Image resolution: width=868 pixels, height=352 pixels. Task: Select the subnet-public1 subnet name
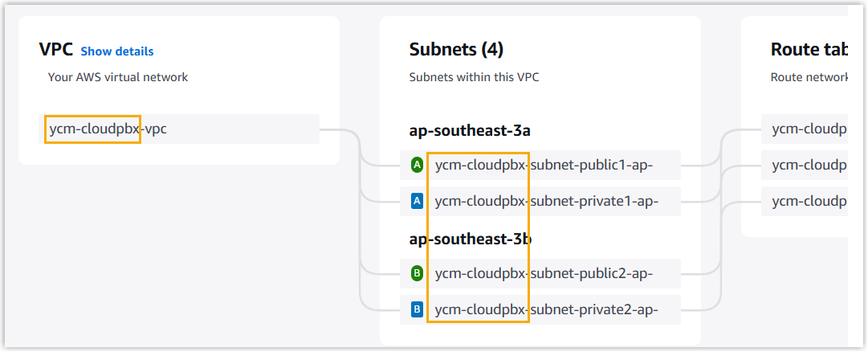(x=546, y=166)
